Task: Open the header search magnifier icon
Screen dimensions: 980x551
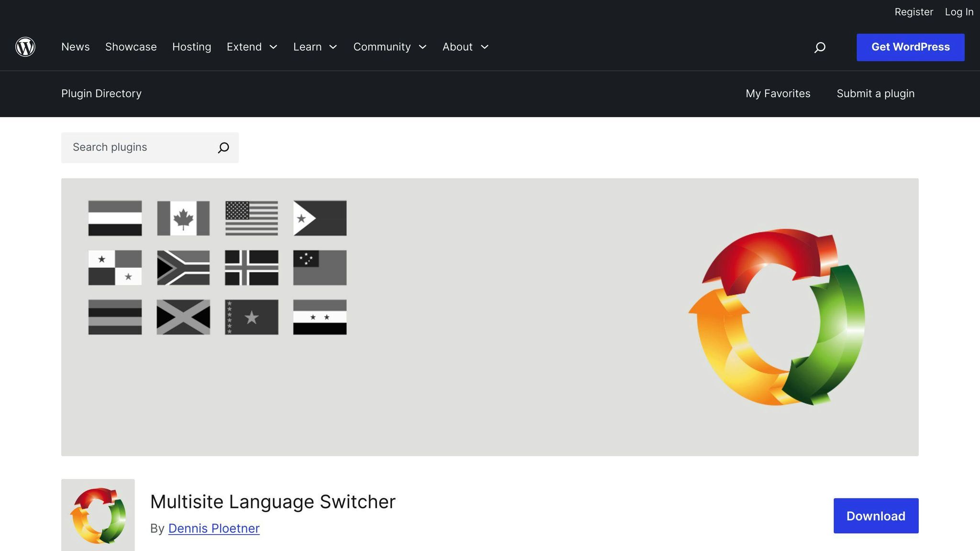Action: tap(820, 47)
